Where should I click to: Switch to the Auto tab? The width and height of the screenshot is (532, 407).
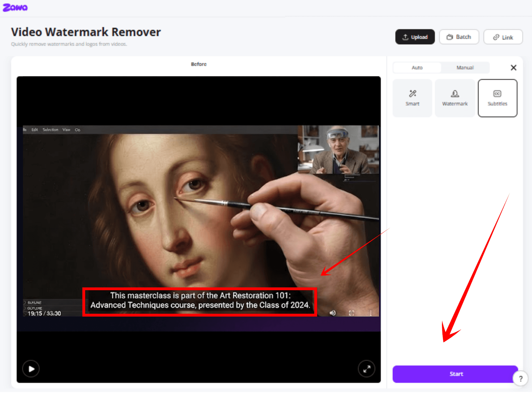click(x=417, y=68)
